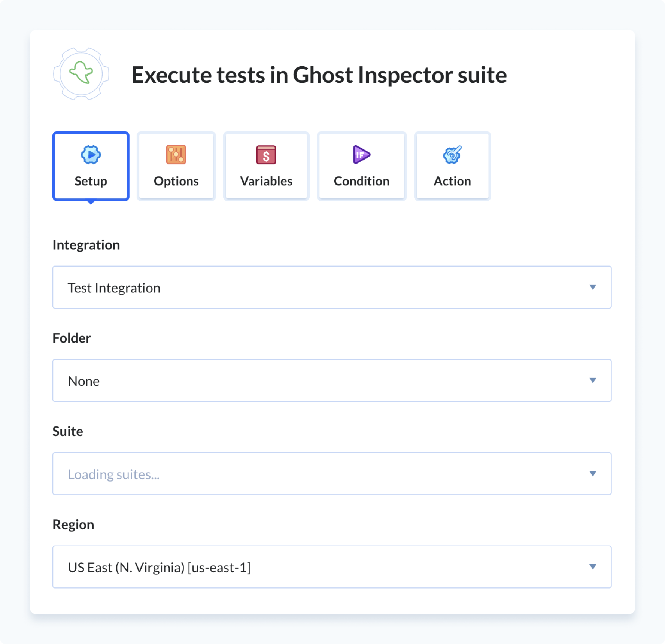Click the purple Condition IF icon
The image size is (665, 644).
coord(361,155)
